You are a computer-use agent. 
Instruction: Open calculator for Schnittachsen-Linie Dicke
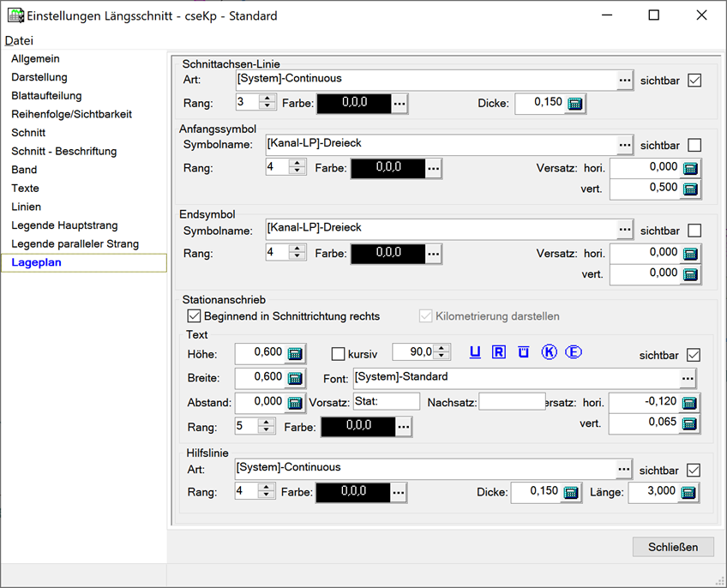point(576,104)
